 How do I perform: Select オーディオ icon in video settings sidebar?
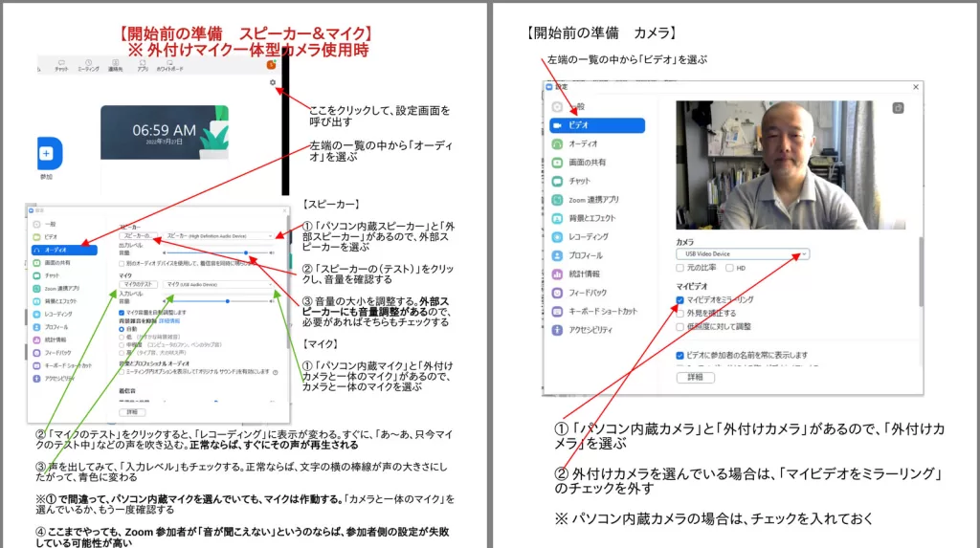(557, 144)
